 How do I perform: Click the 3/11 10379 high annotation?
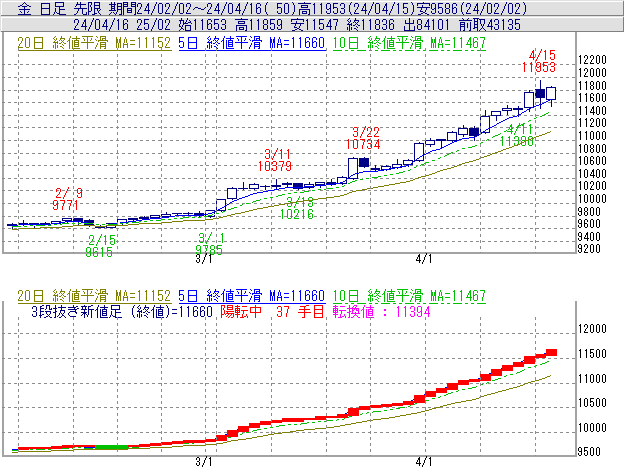click(275, 160)
